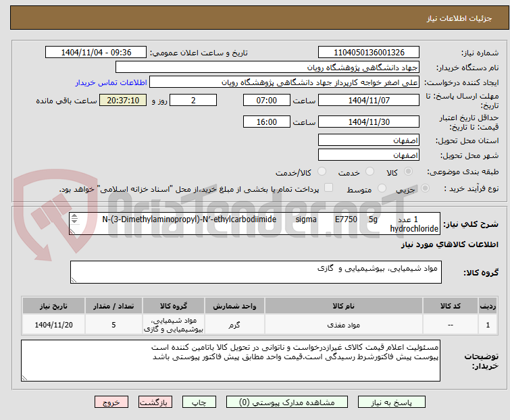Click validity time field 16:00

(267, 122)
